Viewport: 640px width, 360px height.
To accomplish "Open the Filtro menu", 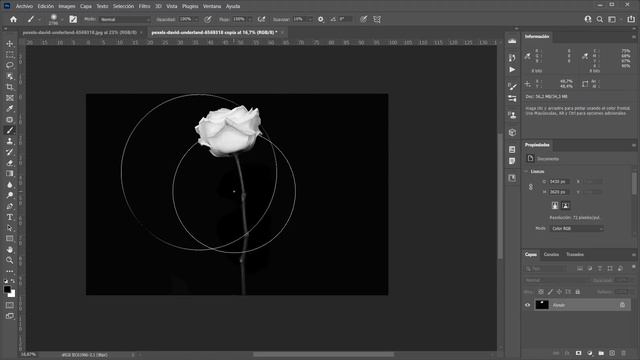I will click(144, 6).
